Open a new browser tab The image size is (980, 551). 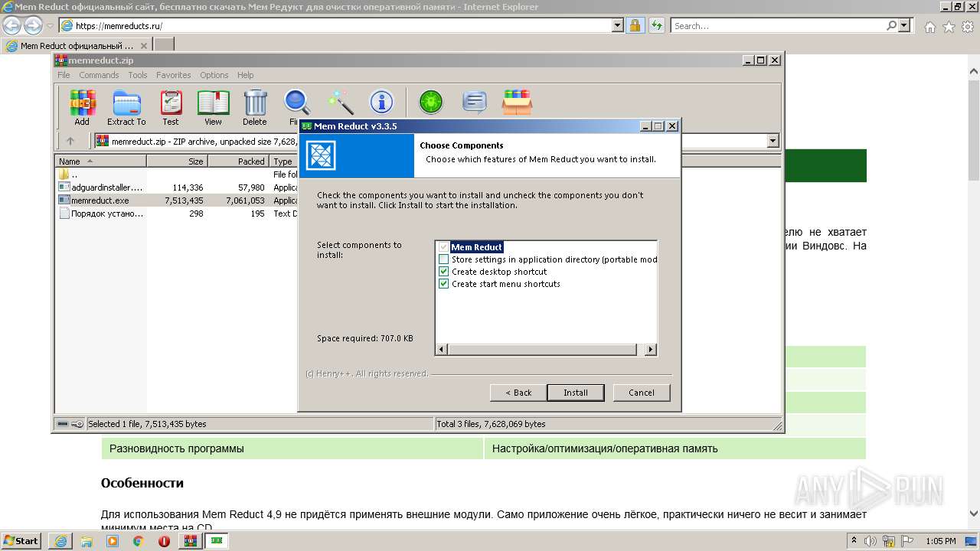(164, 45)
